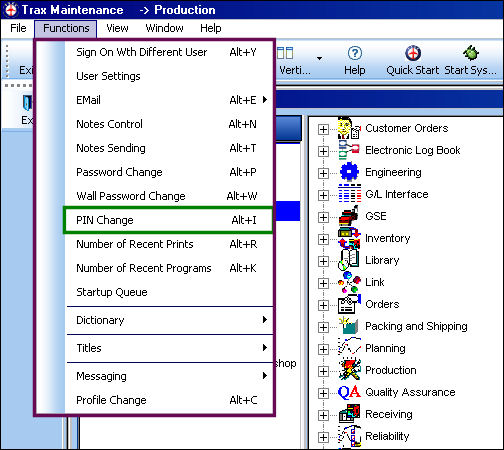Expand the Electronic Log Book node

[323, 151]
